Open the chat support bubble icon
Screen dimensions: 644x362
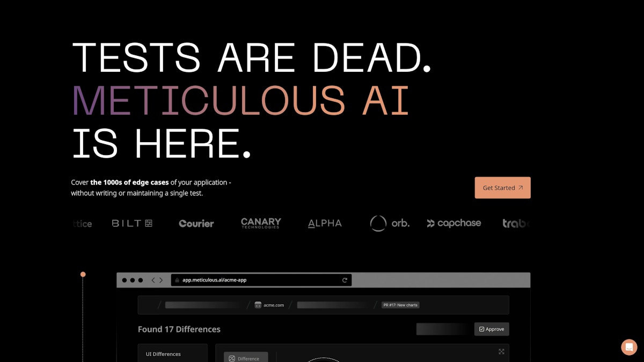click(x=629, y=347)
